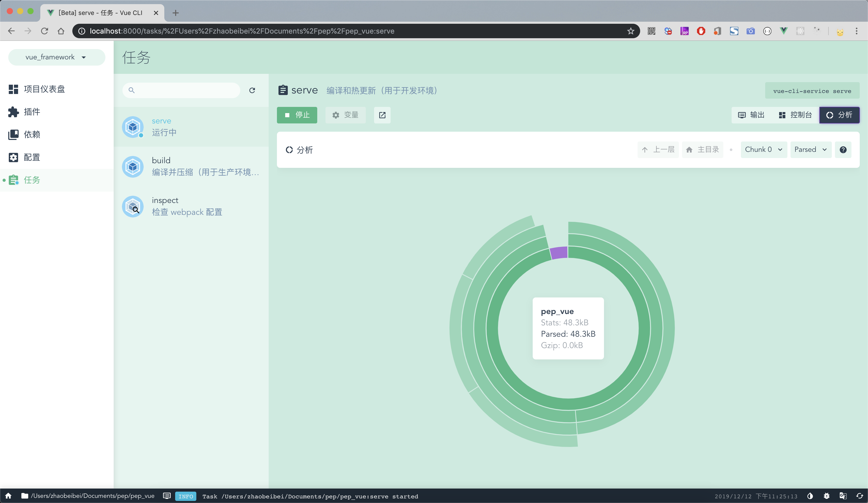This screenshot has height=503, width=868.
Task: Expand the vue_framework project dropdown
Action: [57, 57]
